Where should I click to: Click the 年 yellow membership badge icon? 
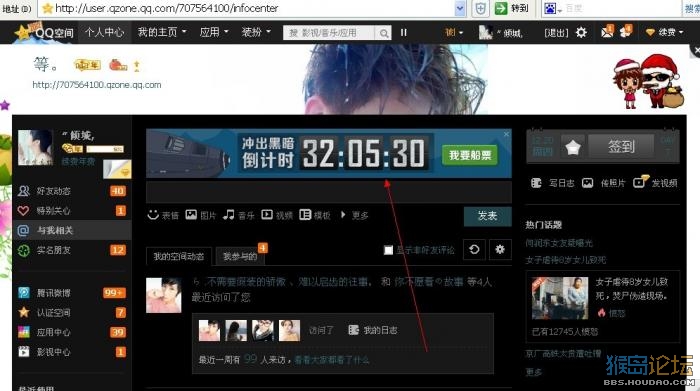point(87,66)
